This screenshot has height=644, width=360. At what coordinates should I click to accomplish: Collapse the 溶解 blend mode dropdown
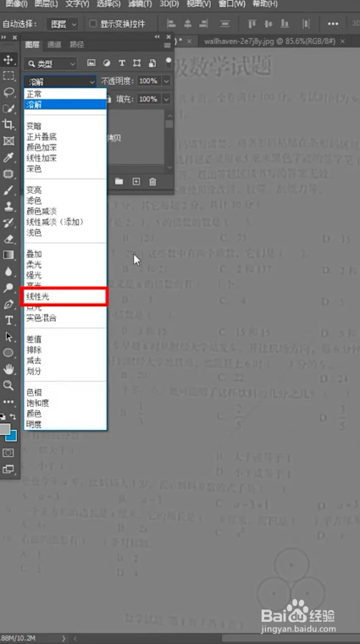tap(60, 81)
